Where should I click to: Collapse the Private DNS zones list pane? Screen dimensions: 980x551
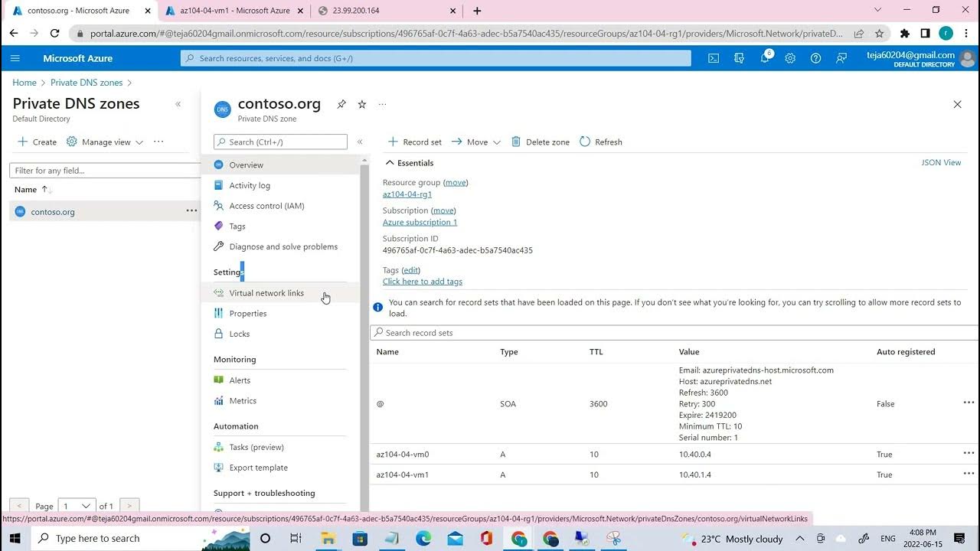178,104
